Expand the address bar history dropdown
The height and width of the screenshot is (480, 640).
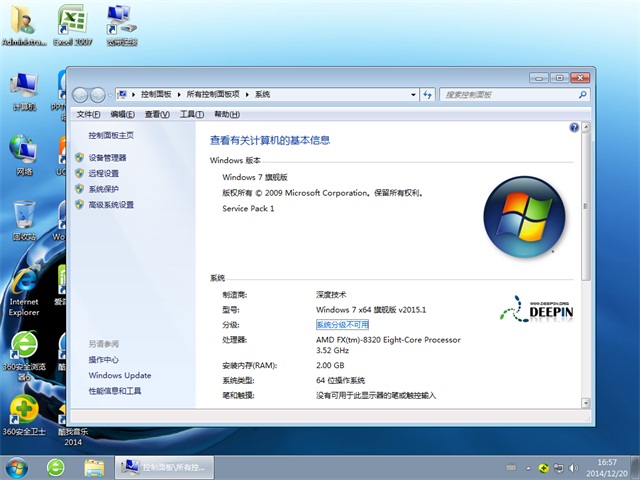(x=413, y=95)
